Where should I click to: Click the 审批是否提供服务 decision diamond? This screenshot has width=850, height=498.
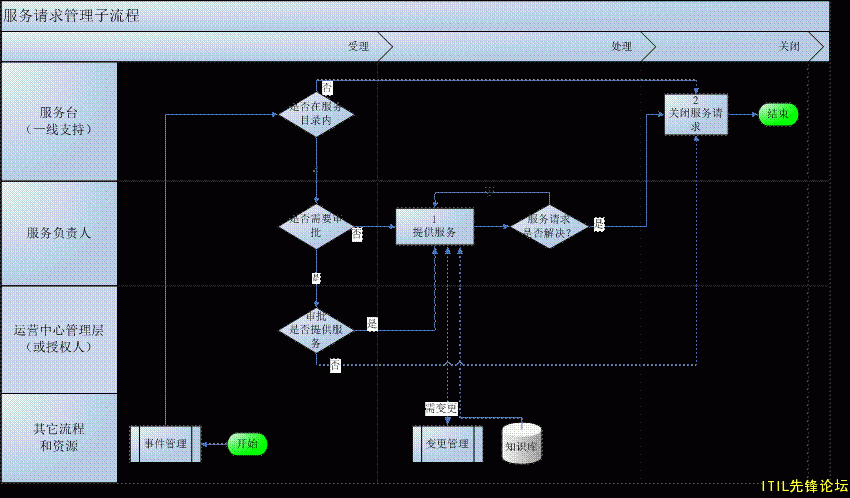click(x=316, y=329)
